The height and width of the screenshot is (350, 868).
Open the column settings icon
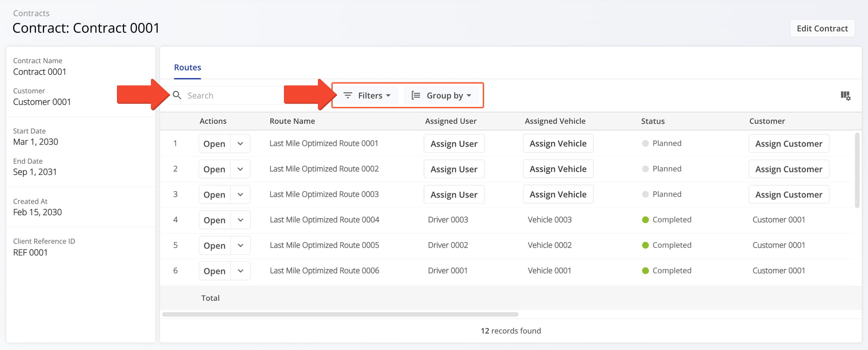845,96
